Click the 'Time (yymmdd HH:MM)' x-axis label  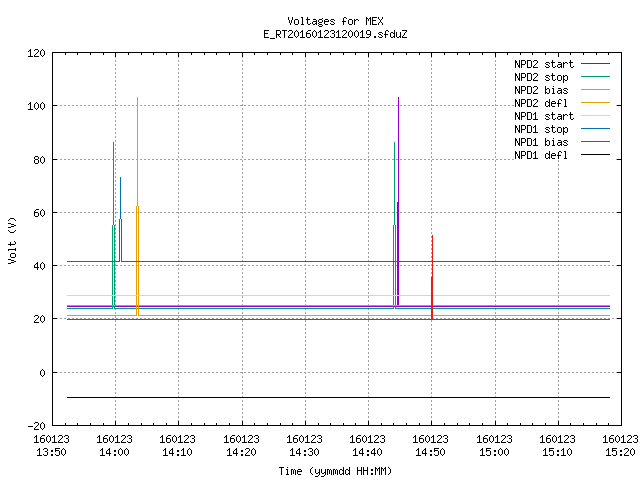[335, 471]
